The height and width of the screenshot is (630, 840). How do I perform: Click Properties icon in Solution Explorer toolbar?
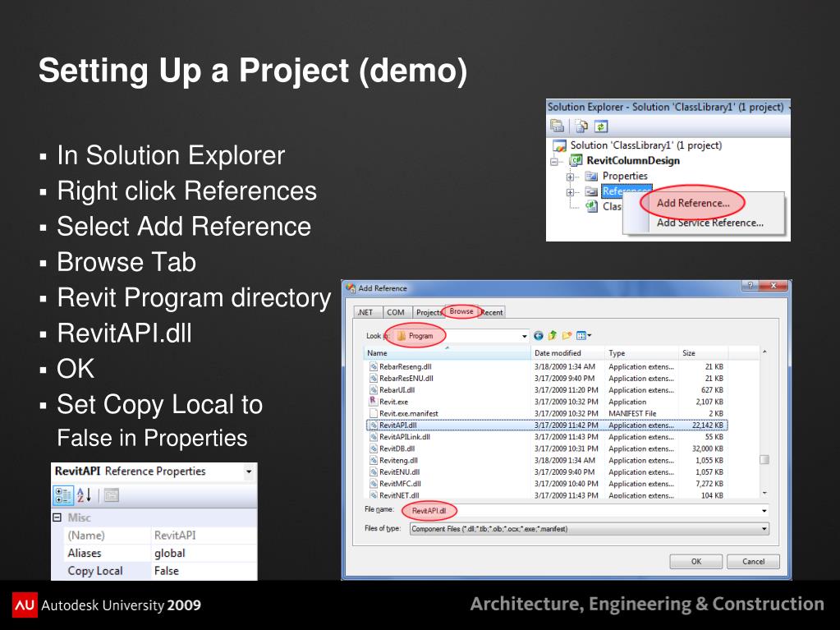point(558,126)
